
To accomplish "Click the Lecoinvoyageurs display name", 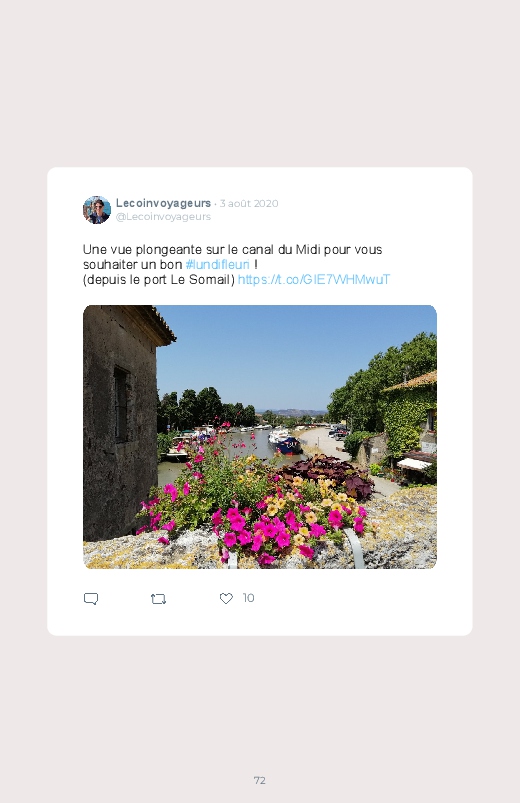I will 163,203.
